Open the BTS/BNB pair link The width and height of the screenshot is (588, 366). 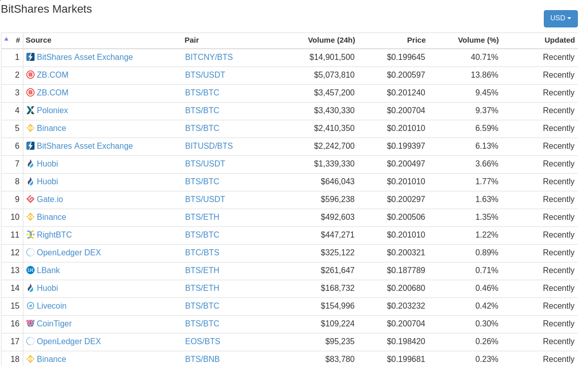click(x=202, y=359)
